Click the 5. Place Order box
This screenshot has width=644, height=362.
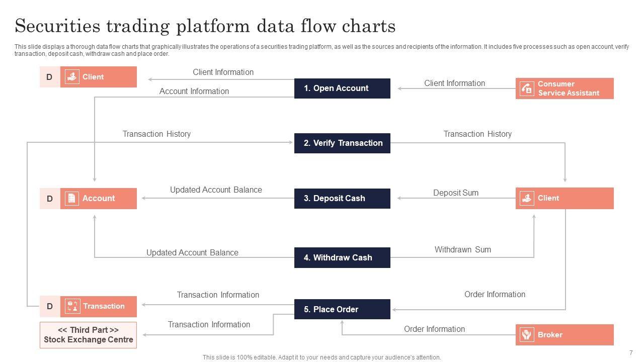342,309
